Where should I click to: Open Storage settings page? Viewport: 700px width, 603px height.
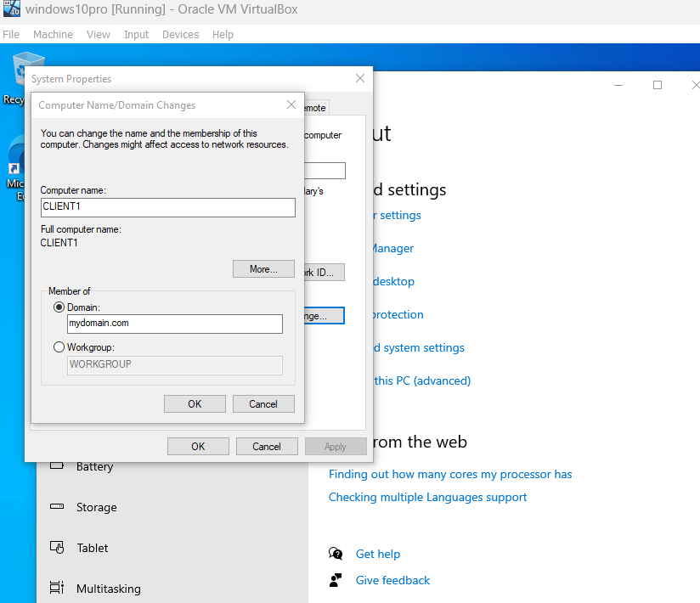tap(97, 508)
